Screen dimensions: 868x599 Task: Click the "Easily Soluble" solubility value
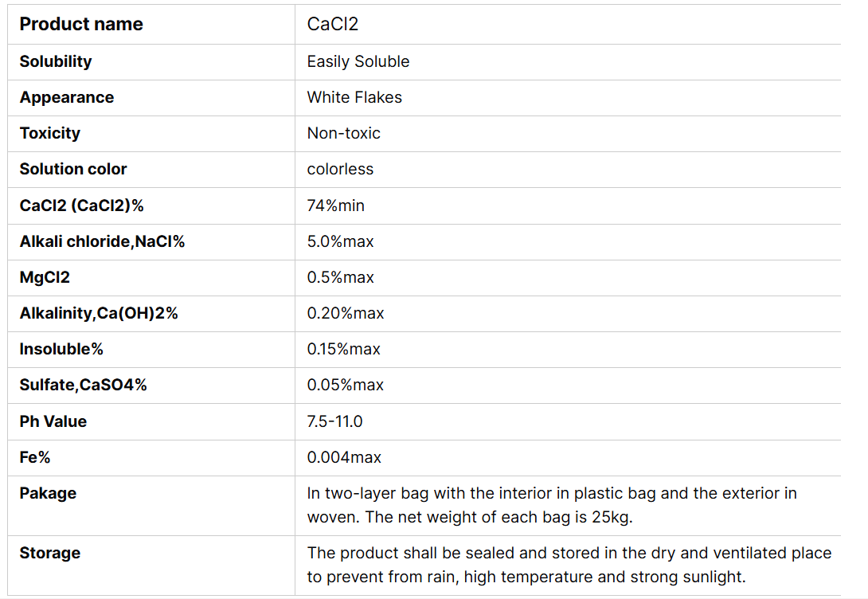tap(358, 61)
